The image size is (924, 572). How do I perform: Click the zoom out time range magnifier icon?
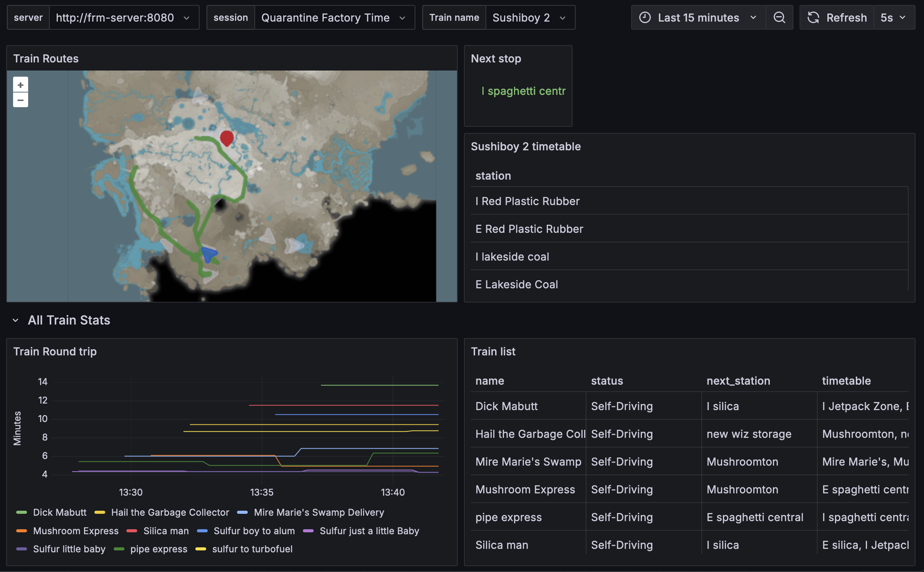[779, 18]
